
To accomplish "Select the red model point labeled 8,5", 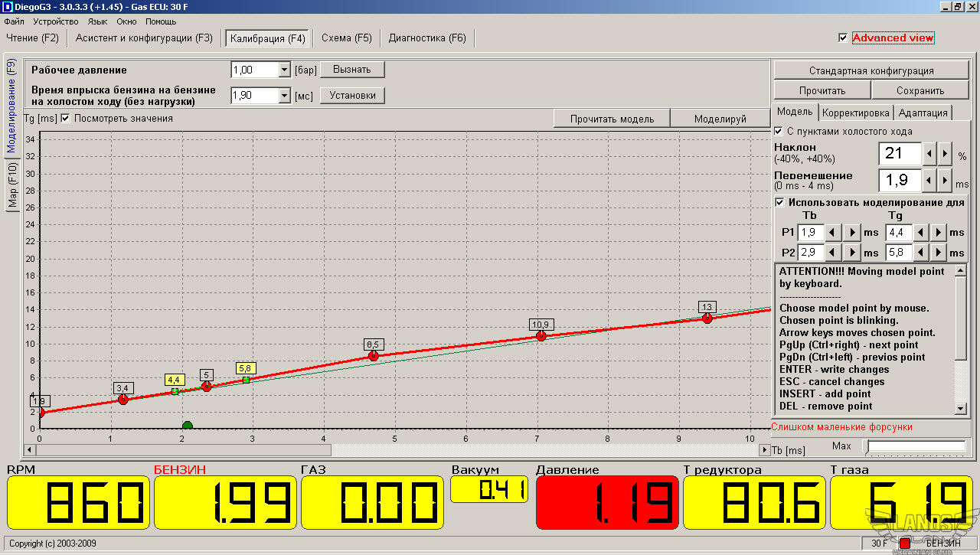I will [x=374, y=356].
